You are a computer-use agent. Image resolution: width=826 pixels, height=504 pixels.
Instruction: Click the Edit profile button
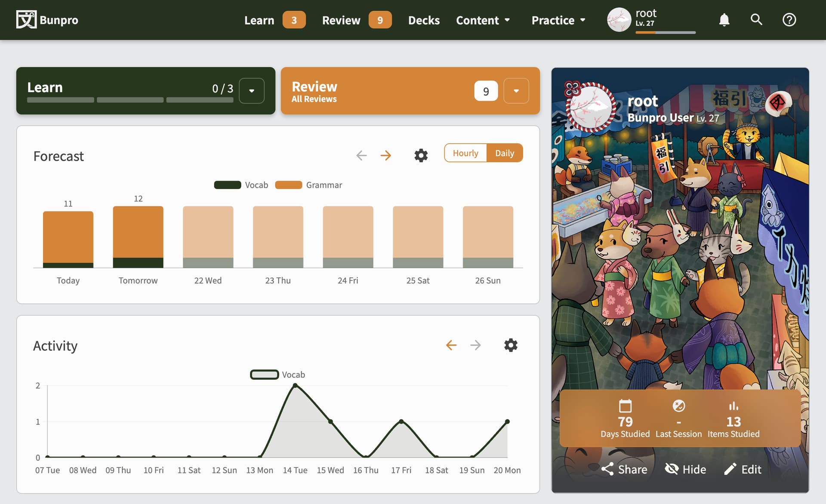[743, 469]
